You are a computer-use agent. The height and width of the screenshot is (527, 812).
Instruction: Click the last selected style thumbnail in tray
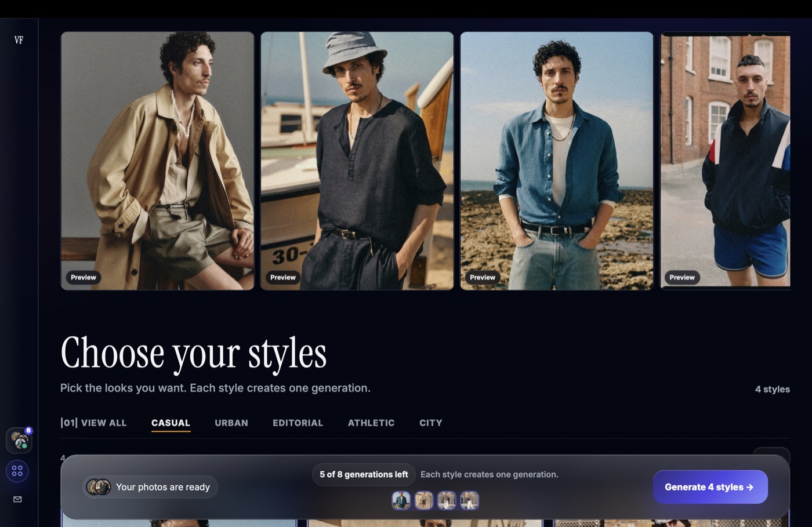point(470,500)
